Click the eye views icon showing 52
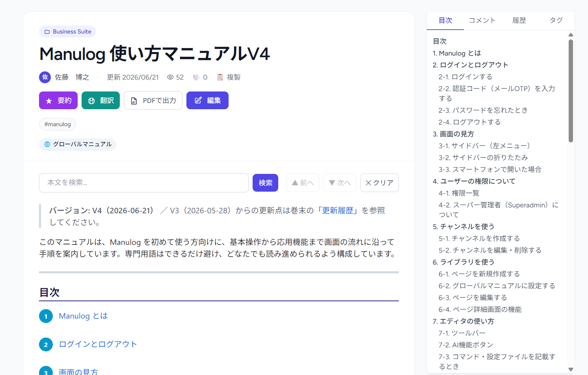Screen dimensions: 588x375 click(x=170, y=77)
